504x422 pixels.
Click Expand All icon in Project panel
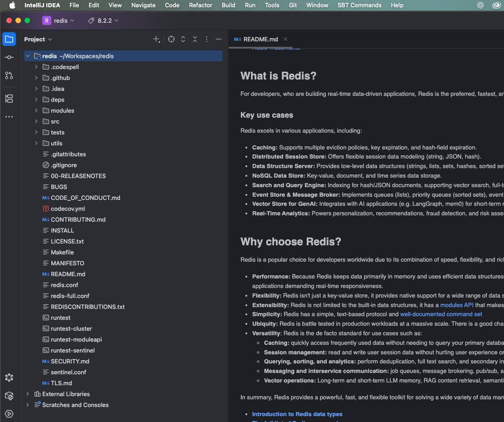point(183,39)
